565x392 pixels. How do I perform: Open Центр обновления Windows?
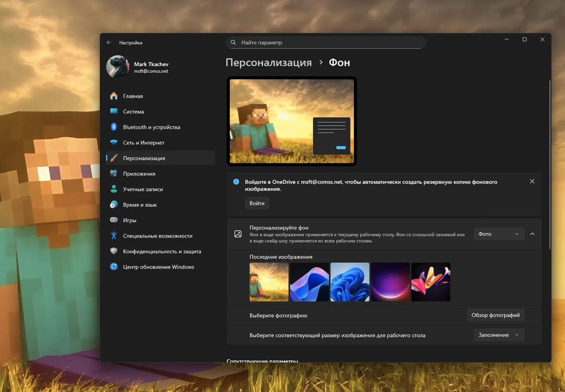tap(160, 267)
